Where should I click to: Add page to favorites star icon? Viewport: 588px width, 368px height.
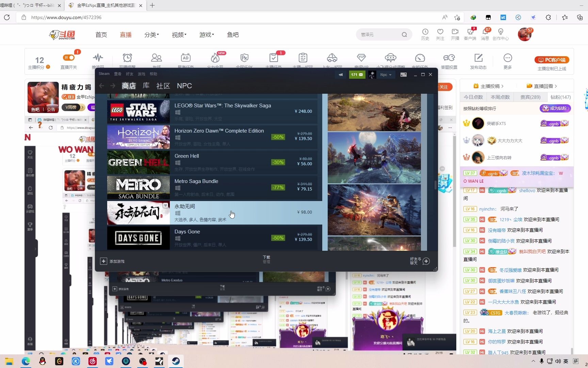point(457,17)
